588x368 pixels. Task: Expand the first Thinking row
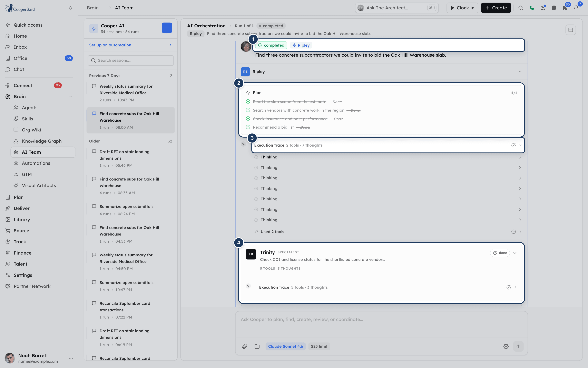(x=388, y=157)
